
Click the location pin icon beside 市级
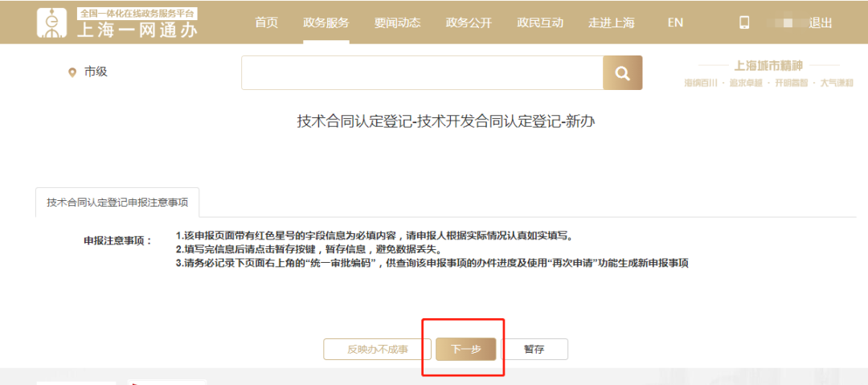72,72
